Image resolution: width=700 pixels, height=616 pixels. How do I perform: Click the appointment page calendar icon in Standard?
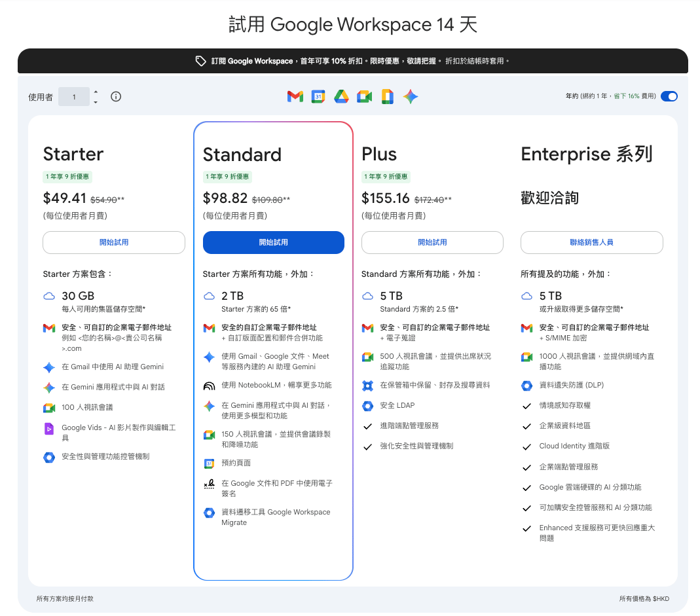pyautogui.click(x=209, y=463)
